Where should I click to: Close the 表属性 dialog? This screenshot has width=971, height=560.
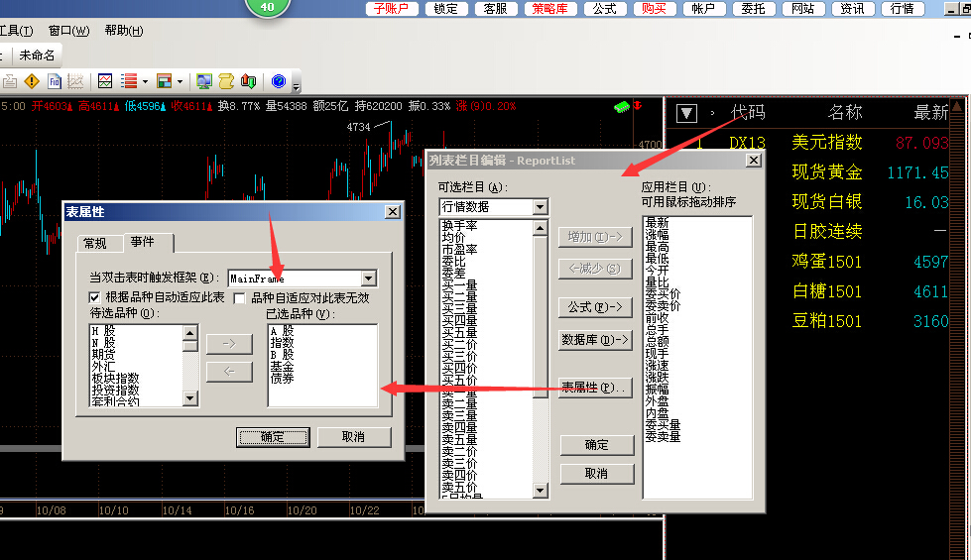392,212
